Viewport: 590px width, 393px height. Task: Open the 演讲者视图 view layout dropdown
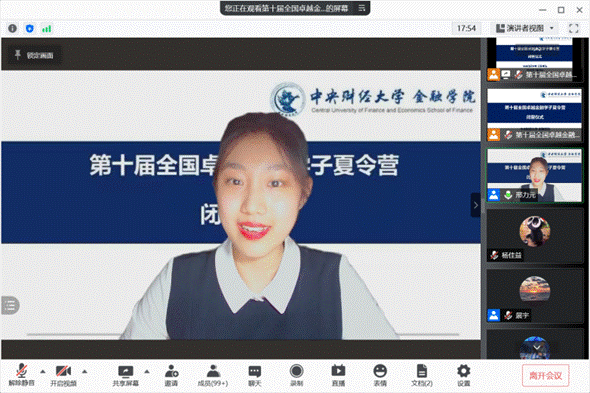point(525,28)
